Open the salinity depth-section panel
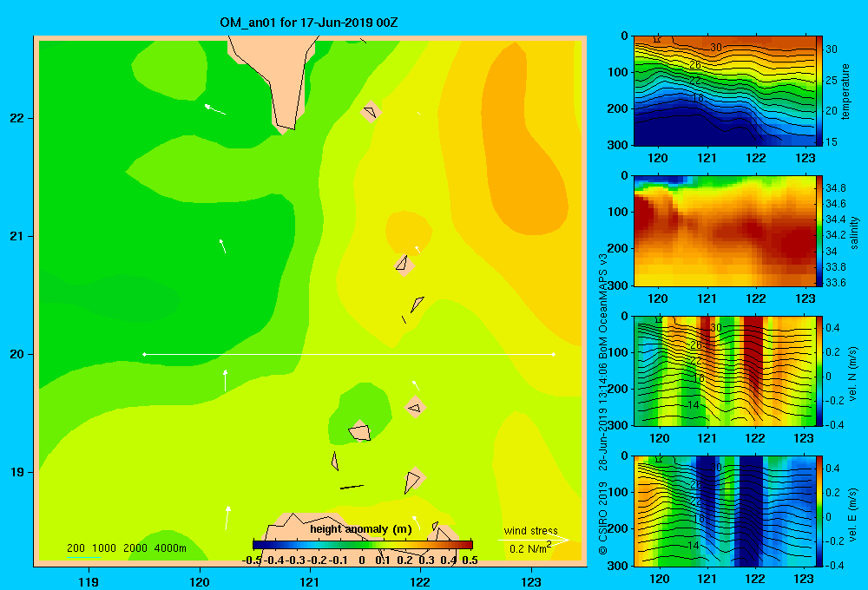 coord(724,231)
